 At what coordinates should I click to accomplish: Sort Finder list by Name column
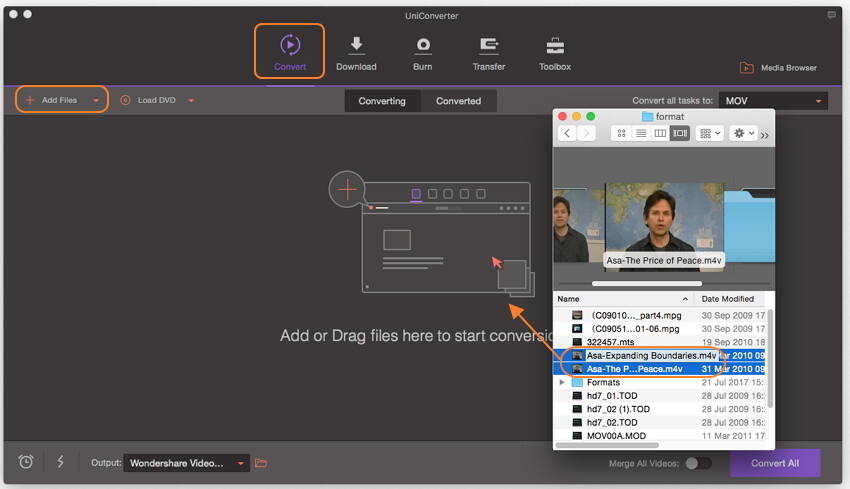click(623, 299)
